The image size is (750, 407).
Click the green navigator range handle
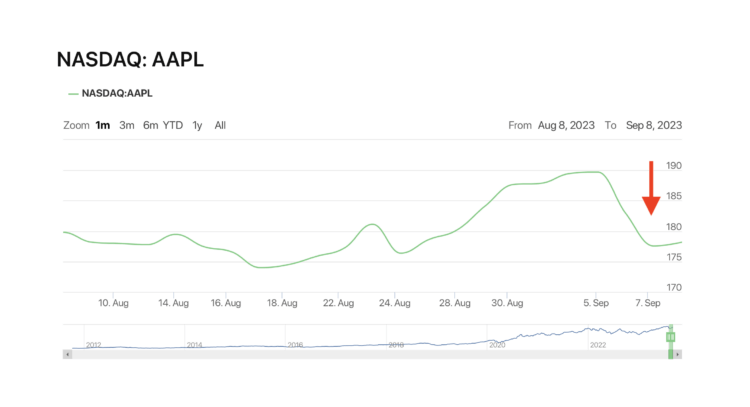(x=671, y=337)
